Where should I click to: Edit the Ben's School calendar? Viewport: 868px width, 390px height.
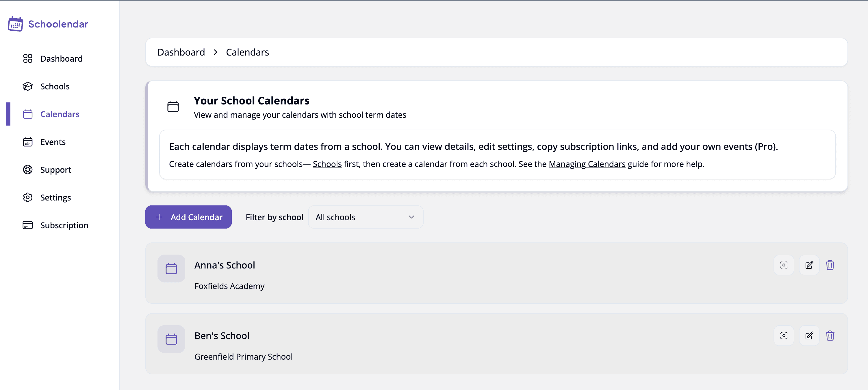pos(809,336)
